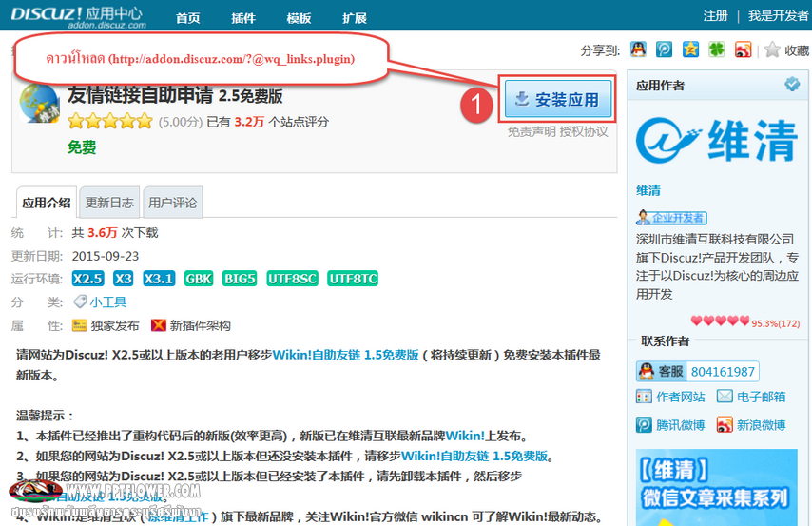The image size is (812, 526).
Task: Click the UTF8SC encoding badge
Action: coord(293,279)
